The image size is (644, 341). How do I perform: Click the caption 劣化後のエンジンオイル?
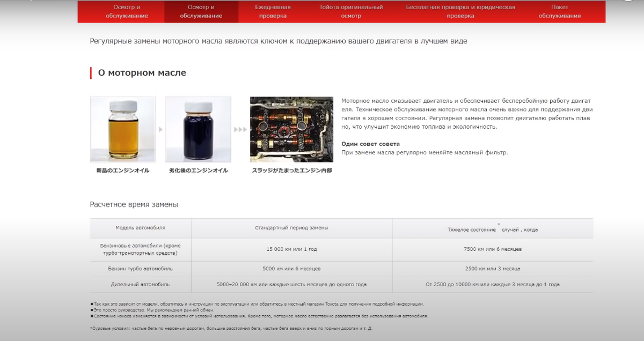click(199, 171)
